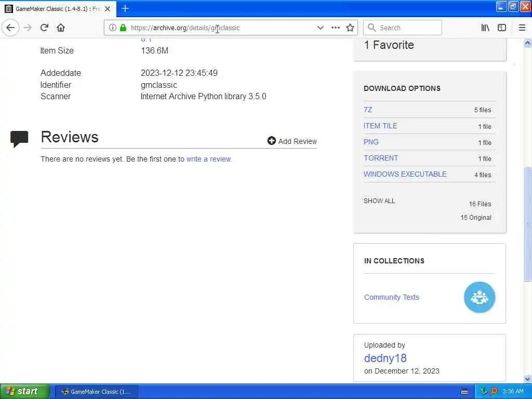Viewport: 532px width, 399px height.
Task: Click the forward navigation arrow
Action: point(28,28)
